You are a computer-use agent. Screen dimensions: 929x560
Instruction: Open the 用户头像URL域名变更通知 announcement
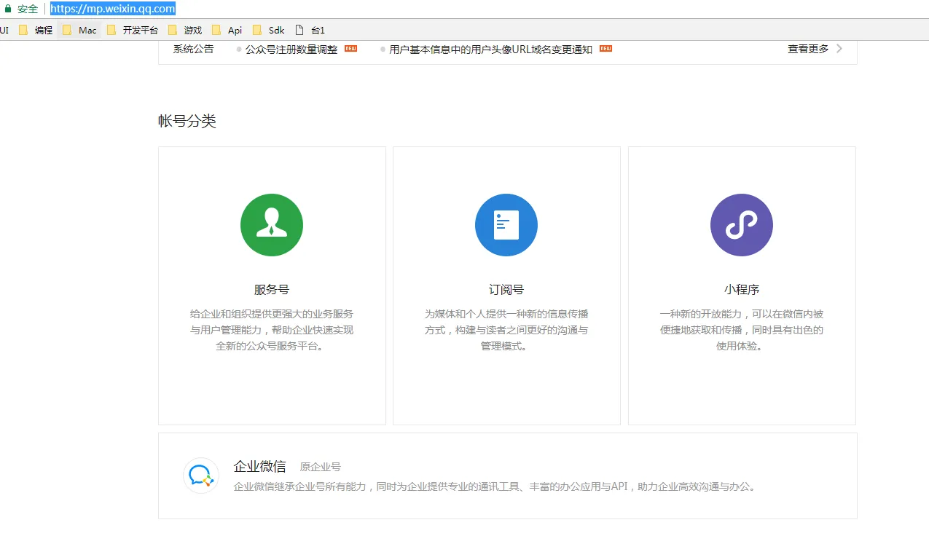coord(490,50)
